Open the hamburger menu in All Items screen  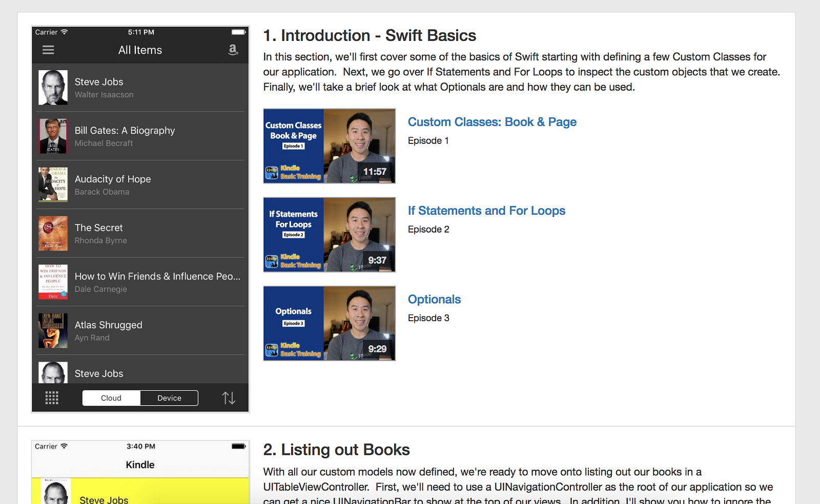(48, 50)
